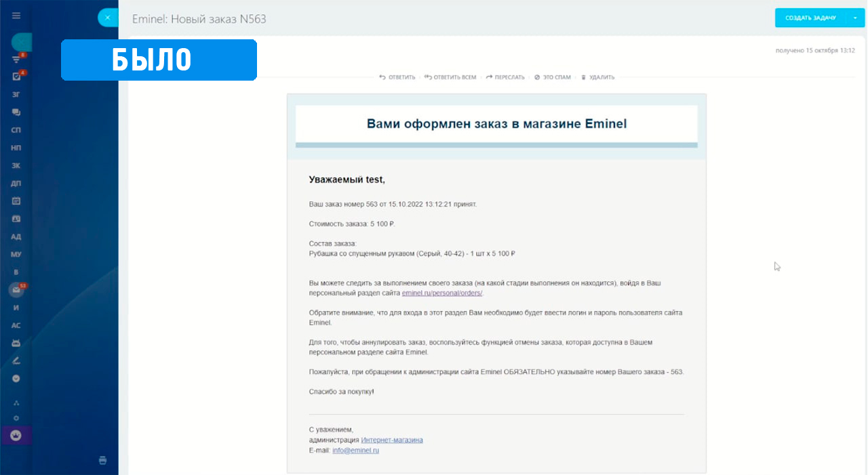Open the tasks checkmark icon with badge 4

pos(16,77)
